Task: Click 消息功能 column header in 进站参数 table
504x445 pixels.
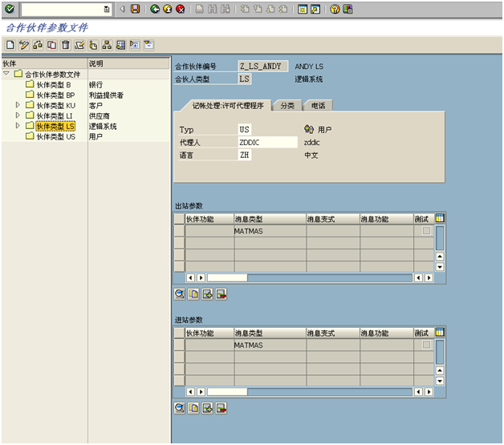Action: 386,333
